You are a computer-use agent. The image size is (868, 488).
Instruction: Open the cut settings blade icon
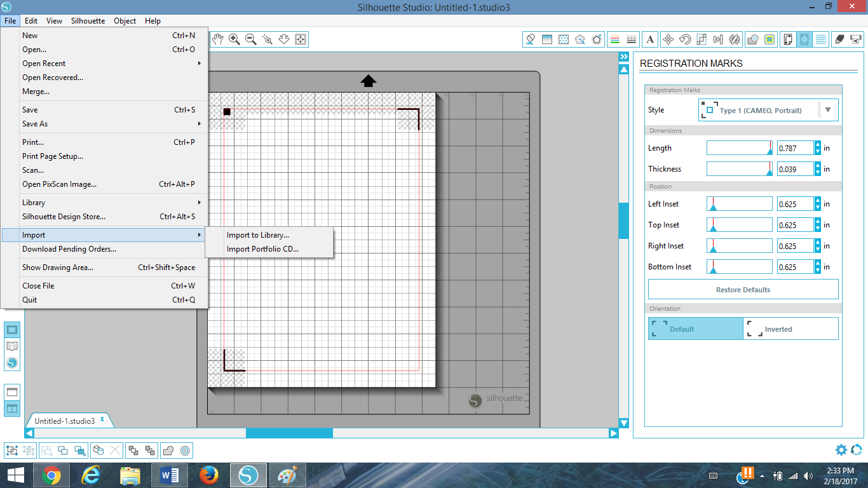point(839,39)
